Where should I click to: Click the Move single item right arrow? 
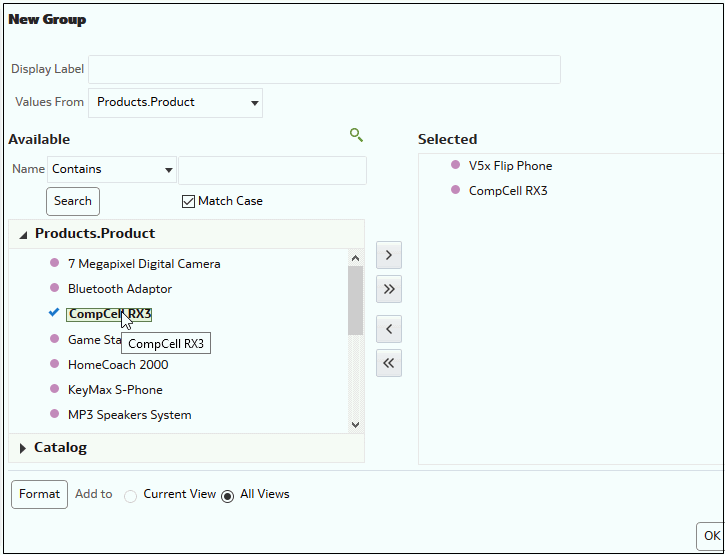click(x=389, y=255)
